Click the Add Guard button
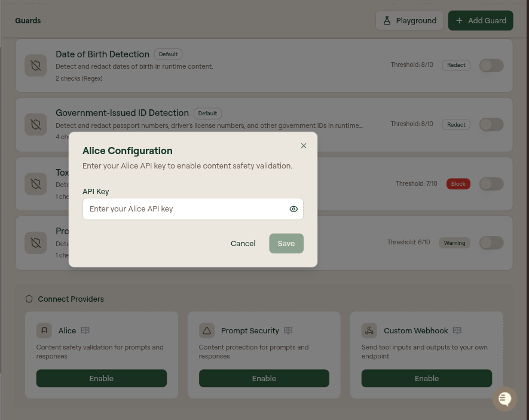The height and width of the screenshot is (420, 529). pos(481,20)
